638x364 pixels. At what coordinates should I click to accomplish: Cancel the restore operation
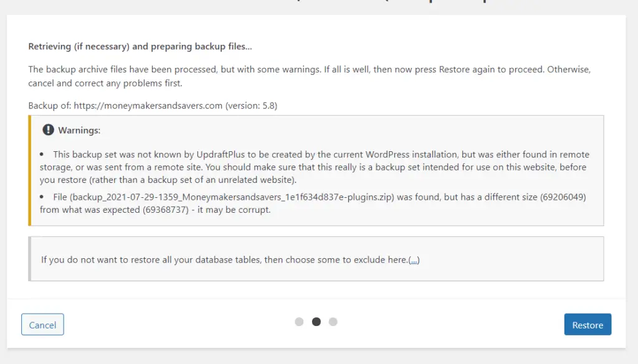point(42,325)
